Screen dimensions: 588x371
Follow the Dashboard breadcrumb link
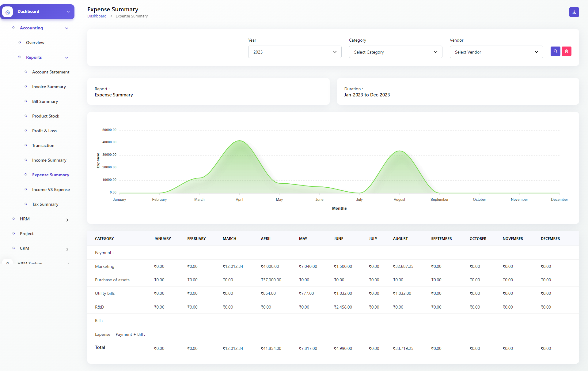coord(97,16)
